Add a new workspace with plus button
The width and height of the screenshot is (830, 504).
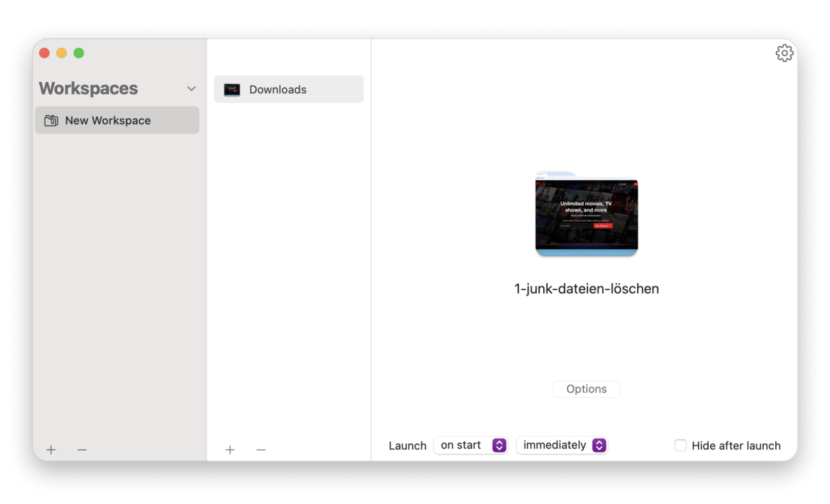click(x=51, y=450)
